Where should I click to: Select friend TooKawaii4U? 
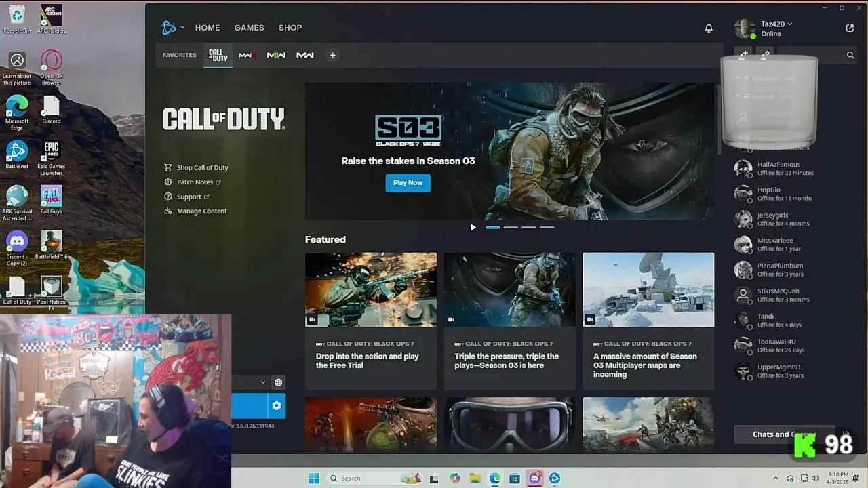(x=791, y=346)
